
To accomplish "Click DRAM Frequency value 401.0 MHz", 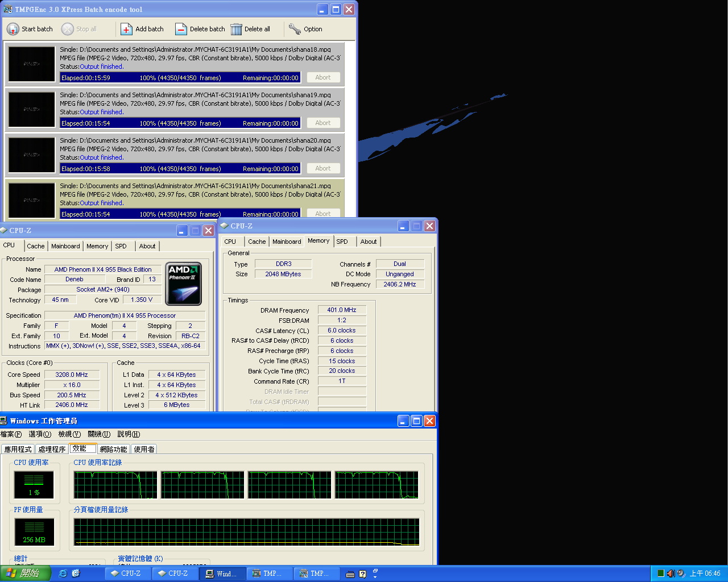I will (x=342, y=310).
